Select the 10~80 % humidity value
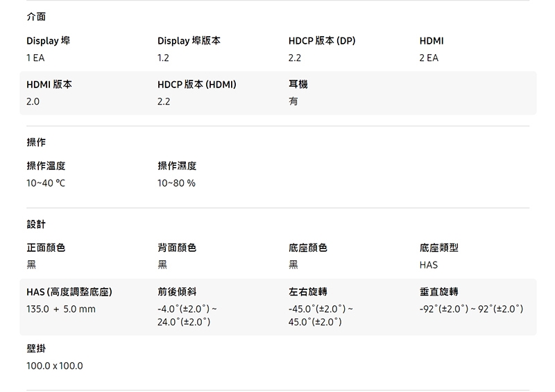The image size is (555, 392). 176,183
